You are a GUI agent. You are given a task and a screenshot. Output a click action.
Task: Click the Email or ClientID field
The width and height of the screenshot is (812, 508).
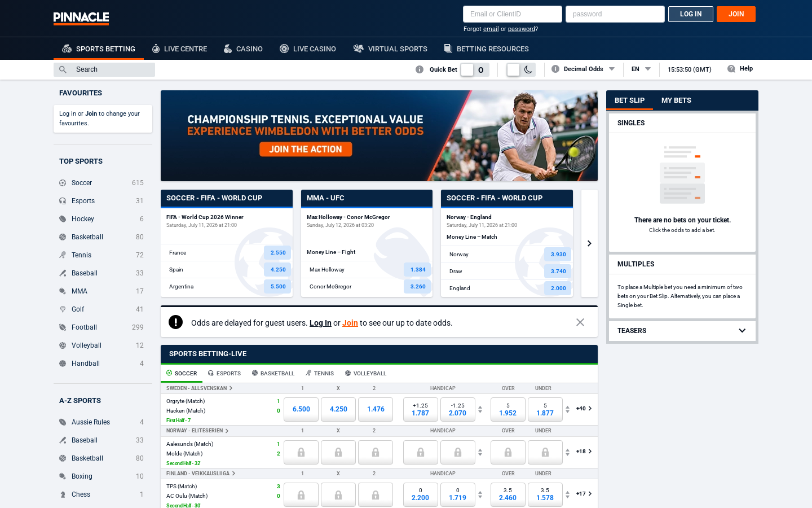pos(513,14)
